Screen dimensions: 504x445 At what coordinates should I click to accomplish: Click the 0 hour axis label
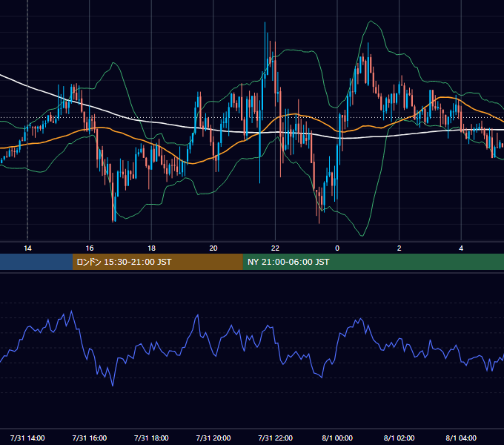coord(337,248)
